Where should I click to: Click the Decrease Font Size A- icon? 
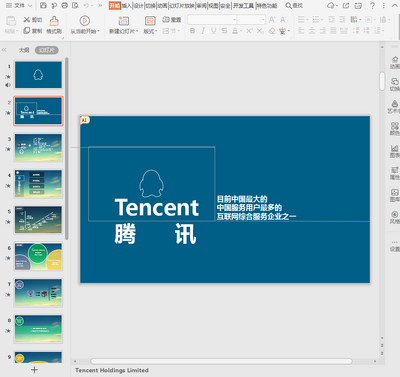pos(283,20)
